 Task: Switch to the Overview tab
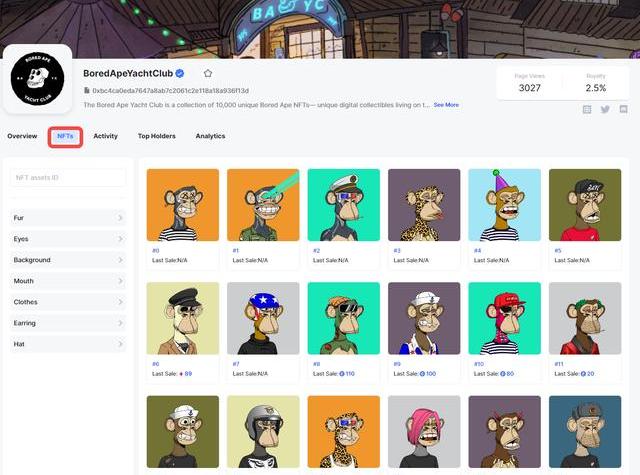[22, 136]
